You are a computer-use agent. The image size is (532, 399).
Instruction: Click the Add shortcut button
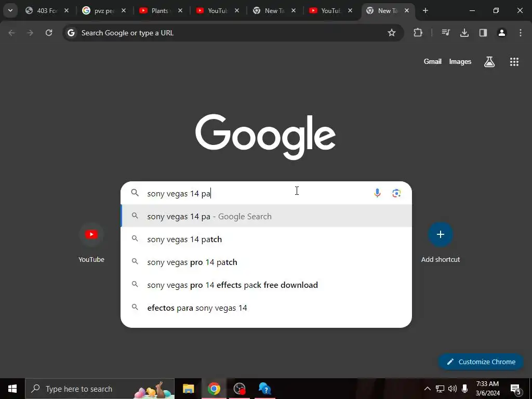[x=441, y=243]
